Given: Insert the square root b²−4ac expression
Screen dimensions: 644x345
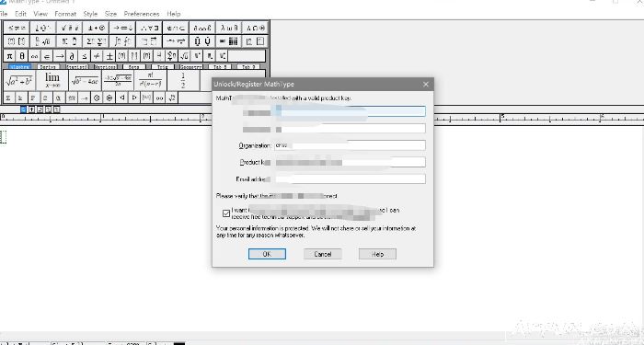Looking at the screenshot, I should tap(85, 81).
